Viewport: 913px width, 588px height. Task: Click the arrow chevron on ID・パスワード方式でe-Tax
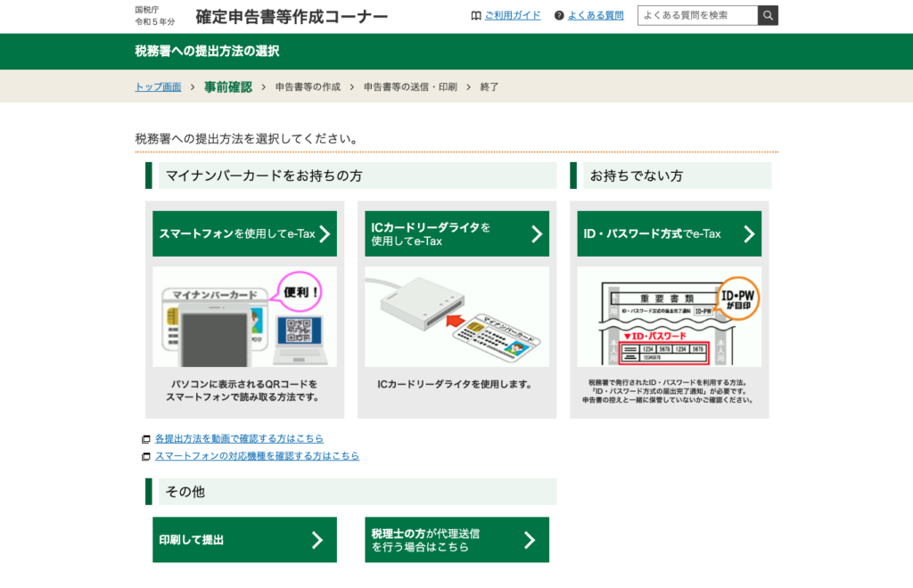(x=751, y=233)
